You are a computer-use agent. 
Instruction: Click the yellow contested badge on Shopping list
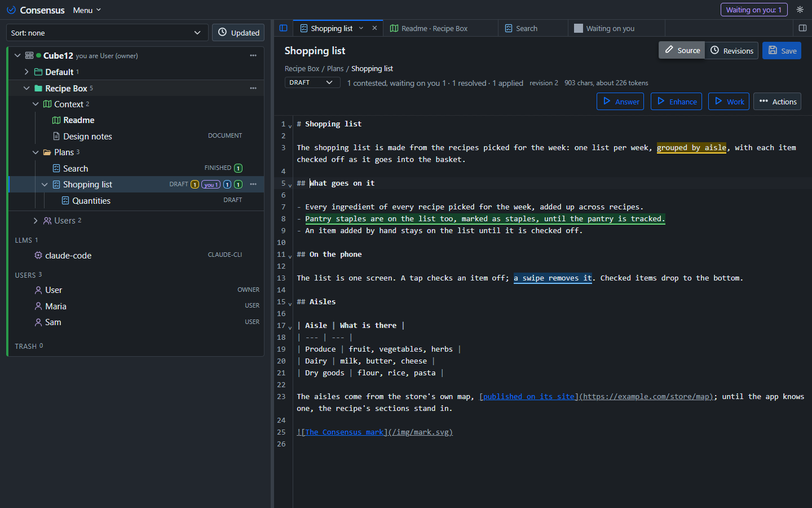[x=195, y=185]
